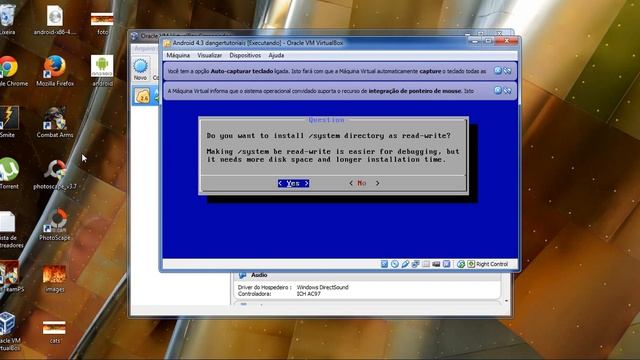Viewport: 640px width, 360px height.
Task: Click don't-show-again icon on Auto-capturar teclado notice
Action: pos(507,71)
